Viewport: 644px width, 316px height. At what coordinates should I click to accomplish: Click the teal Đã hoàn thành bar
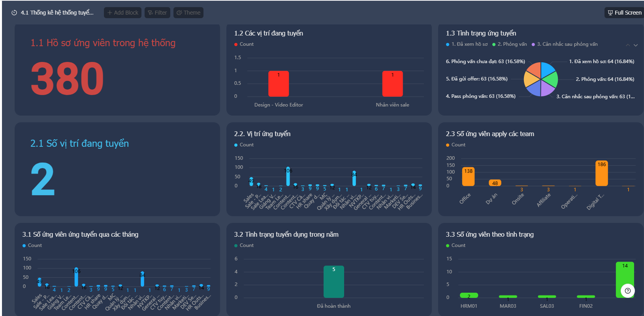(x=334, y=282)
